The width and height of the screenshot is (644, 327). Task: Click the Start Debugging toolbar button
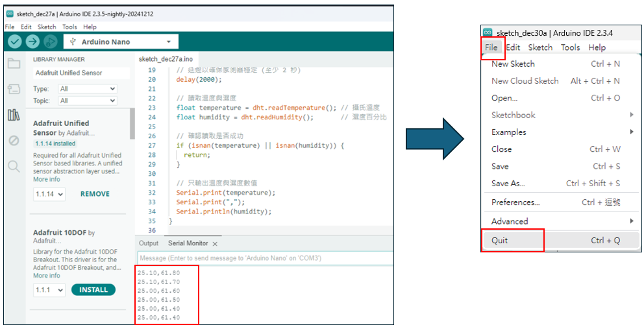(x=50, y=42)
